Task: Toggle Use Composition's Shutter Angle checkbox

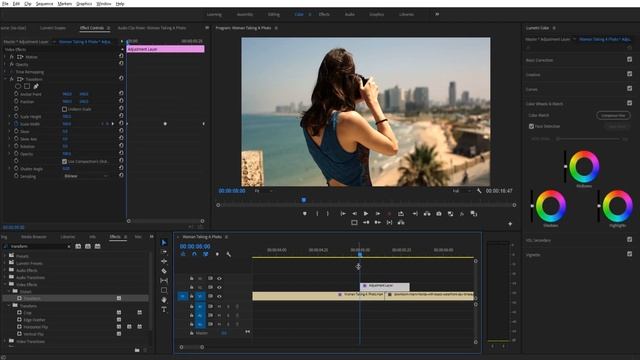Action: tap(64, 161)
